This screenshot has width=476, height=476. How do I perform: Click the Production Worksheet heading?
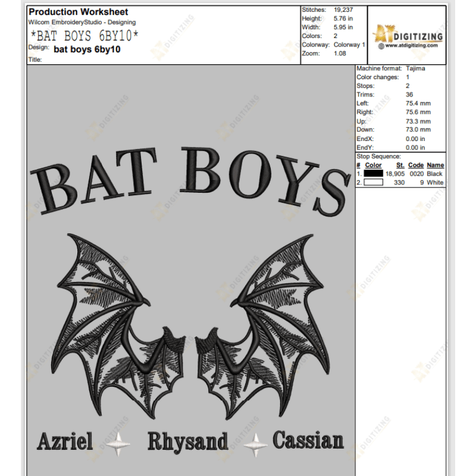[79, 12]
